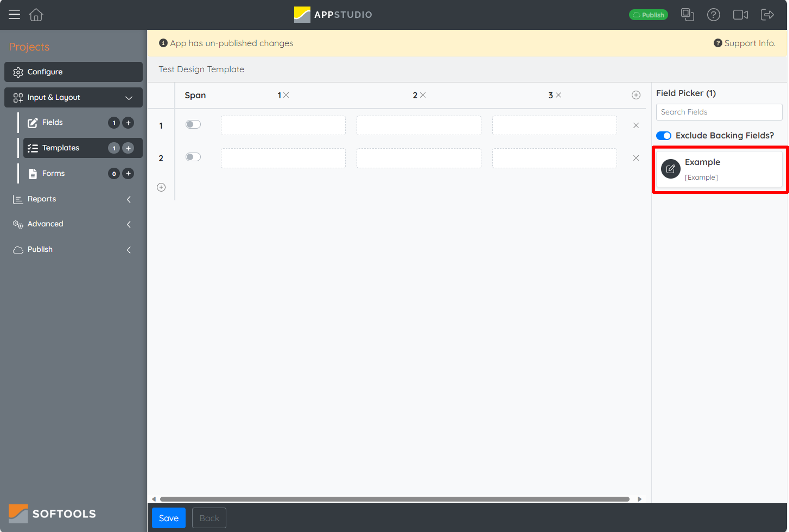Image resolution: width=789 pixels, height=532 pixels.
Task: Open Fields in the sidebar
Action: click(52, 123)
